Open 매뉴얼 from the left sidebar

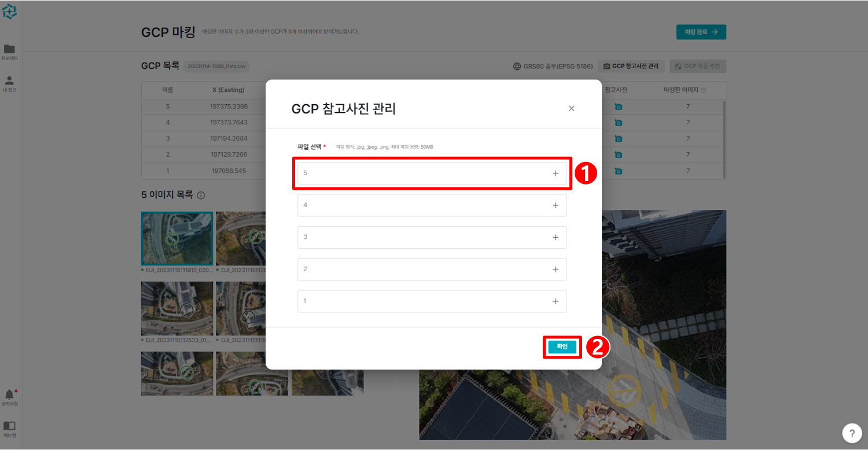click(9, 427)
